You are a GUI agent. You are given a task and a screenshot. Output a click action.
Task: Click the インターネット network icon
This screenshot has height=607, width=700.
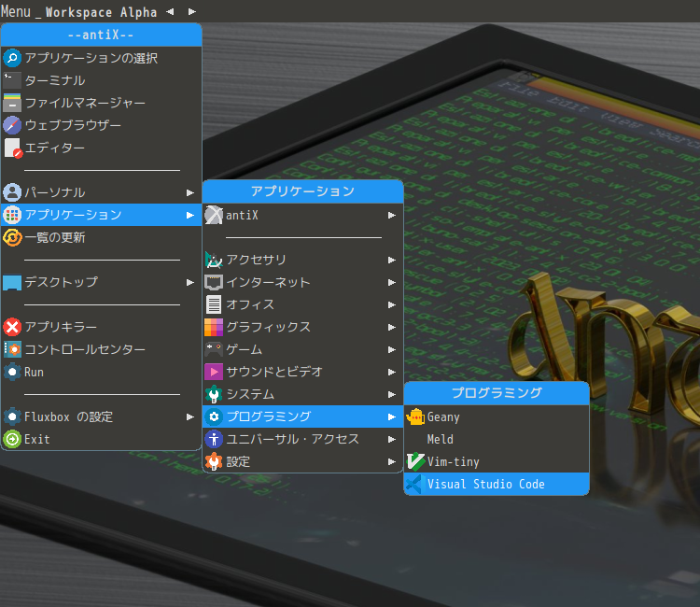click(214, 282)
